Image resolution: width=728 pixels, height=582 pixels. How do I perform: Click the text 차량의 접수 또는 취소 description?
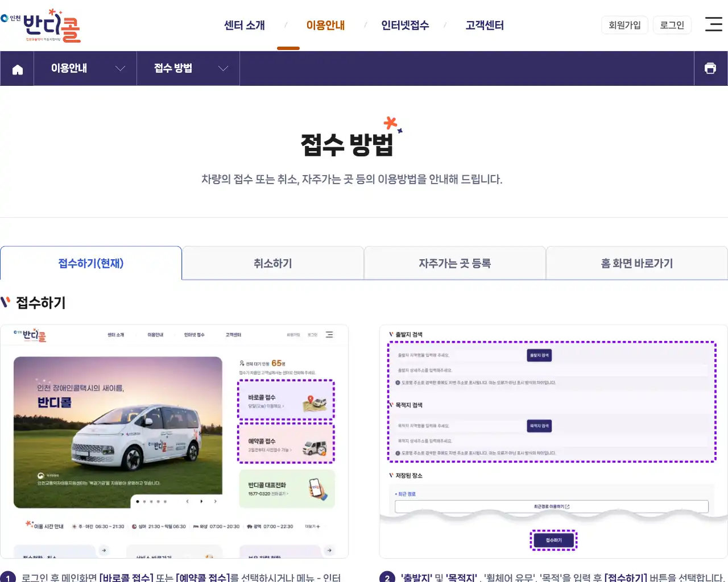tap(352, 180)
